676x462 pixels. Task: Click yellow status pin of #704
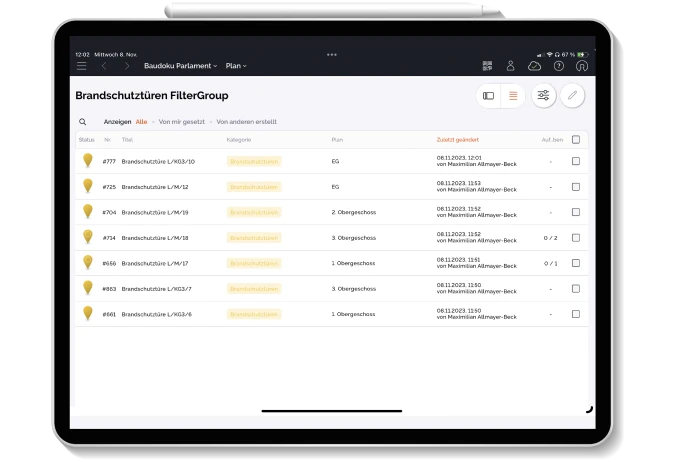click(87, 211)
